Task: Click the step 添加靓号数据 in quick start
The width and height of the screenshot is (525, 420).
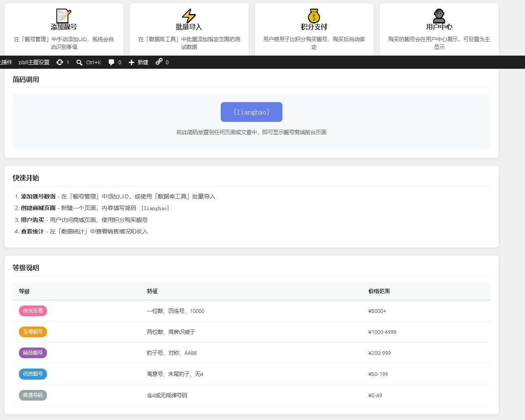Action: tap(38, 196)
